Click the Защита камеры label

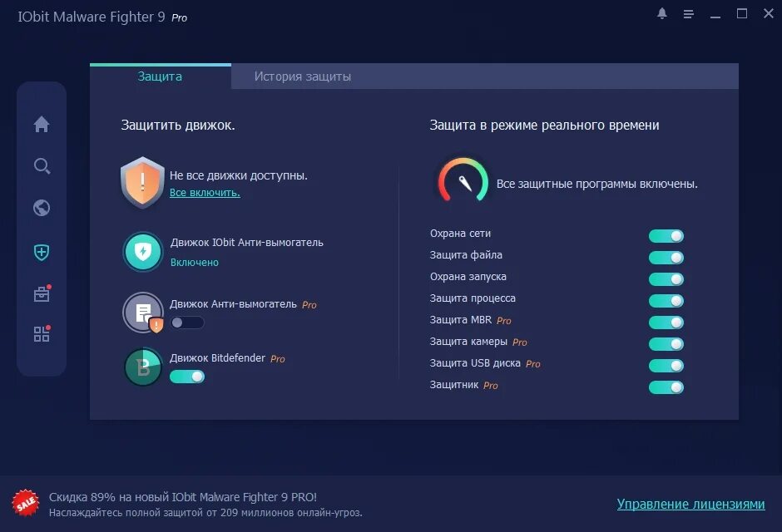pos(469,342)
